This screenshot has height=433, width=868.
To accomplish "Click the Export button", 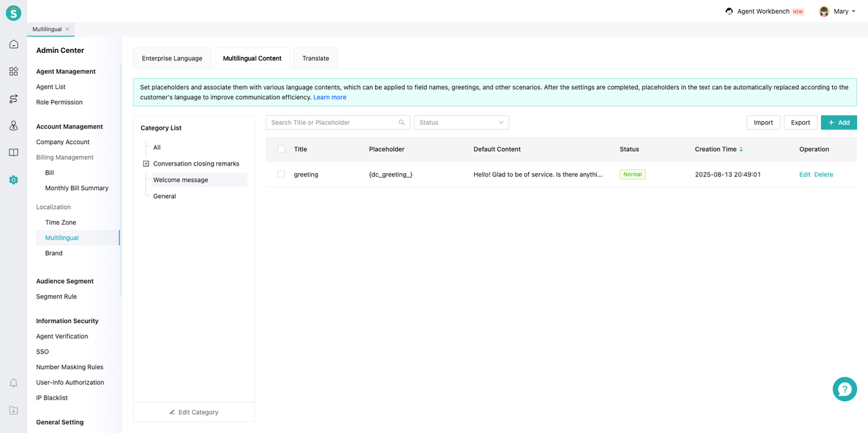I will [801, 123].
